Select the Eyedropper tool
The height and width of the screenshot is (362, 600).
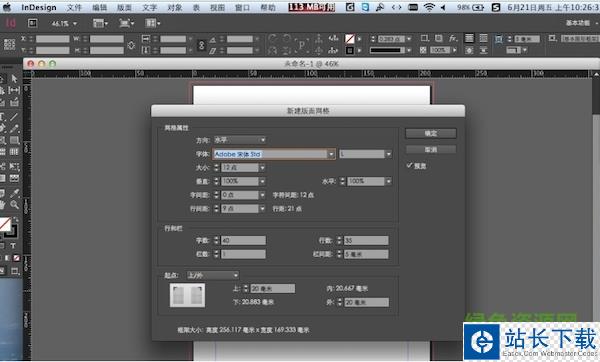14,193
